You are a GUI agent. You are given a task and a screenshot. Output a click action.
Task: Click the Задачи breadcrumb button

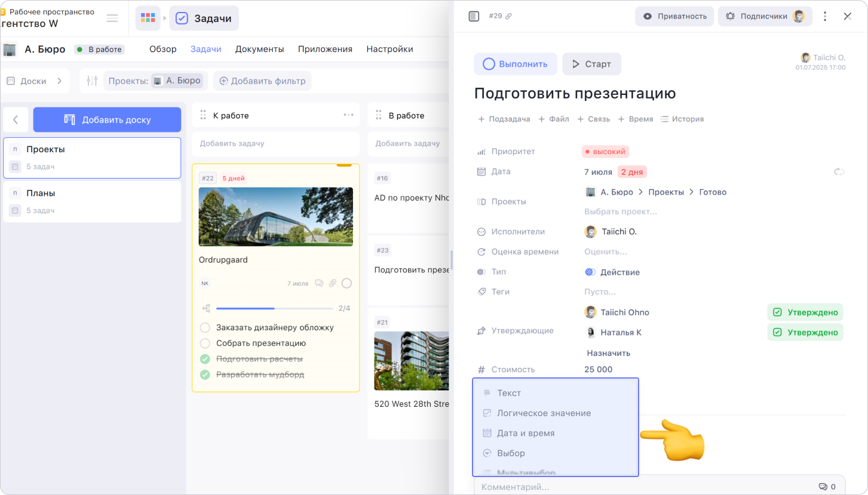[204, 19]
